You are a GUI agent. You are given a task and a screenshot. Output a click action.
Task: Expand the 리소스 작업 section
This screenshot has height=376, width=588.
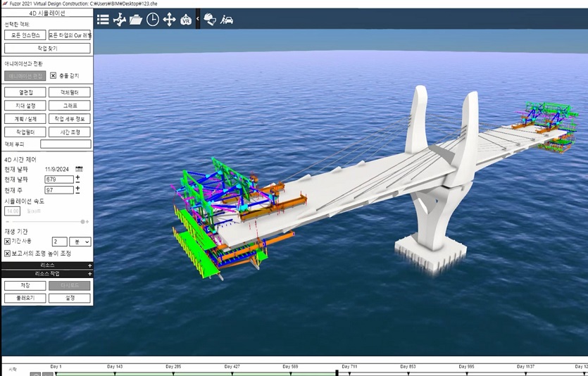89,273
